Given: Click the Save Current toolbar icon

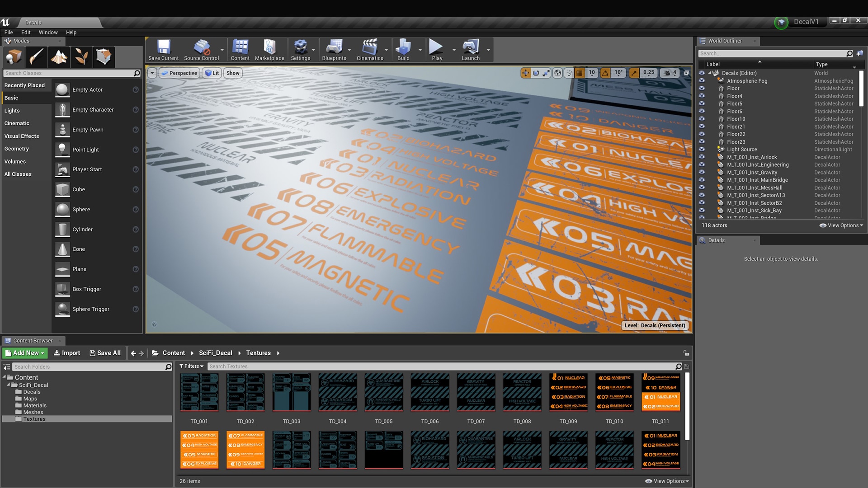Looking at the screenshot, I should click(163, 47).
